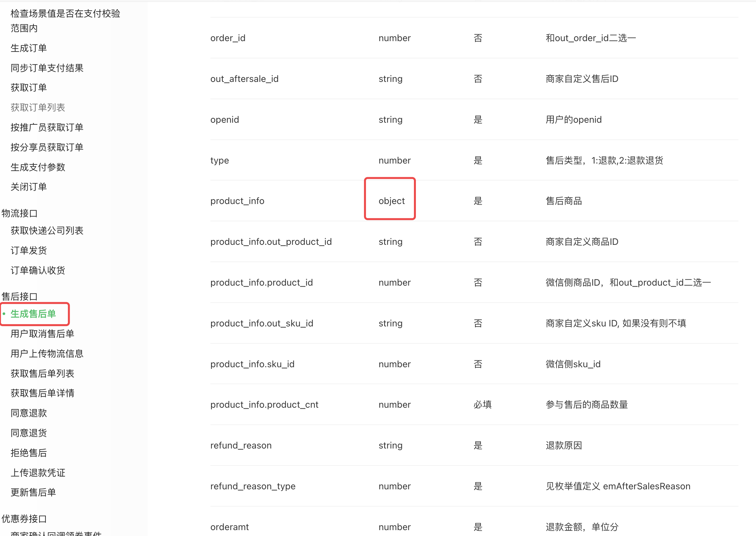The height and width of the screenshot is (536, 756).
Task: Go to 同步订单支付结果 page
Action: coord(47,68)
